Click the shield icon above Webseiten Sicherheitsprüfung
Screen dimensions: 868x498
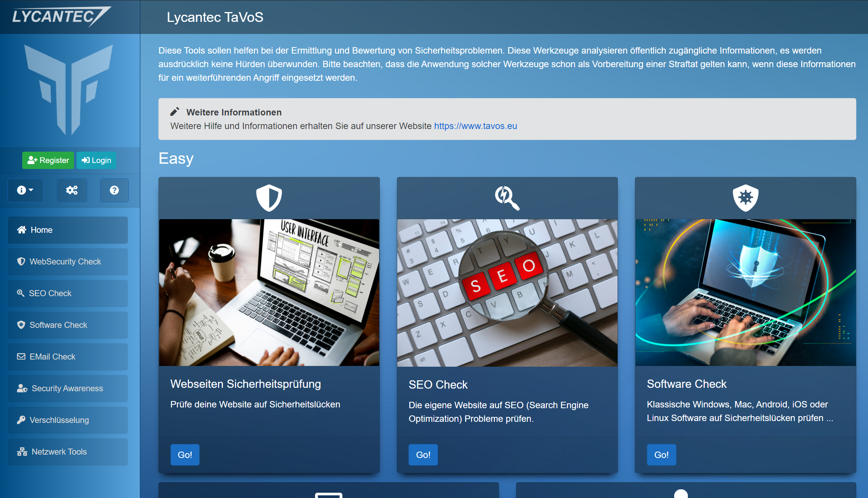(x=269, y=197)
